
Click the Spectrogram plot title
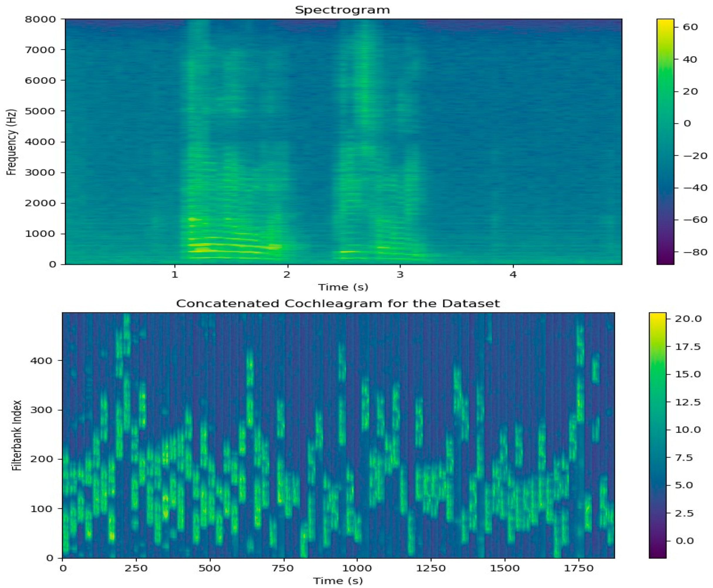342,10
